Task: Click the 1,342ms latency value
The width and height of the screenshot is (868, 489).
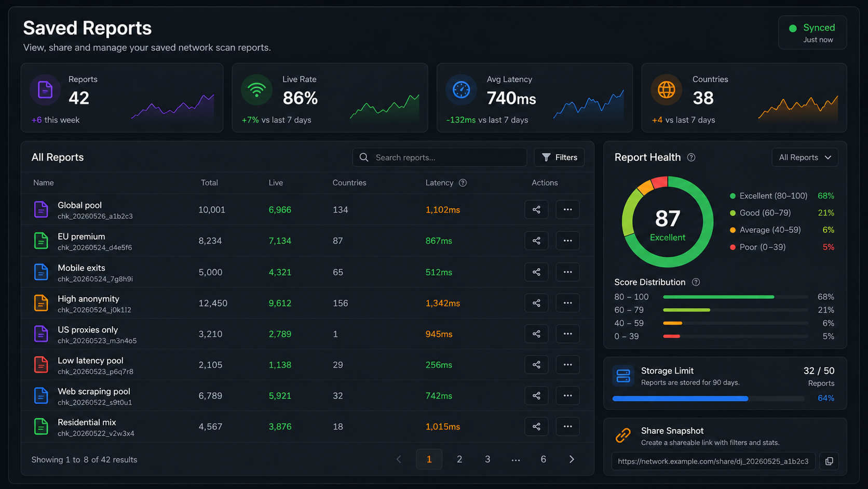Action: coord(443,303)
